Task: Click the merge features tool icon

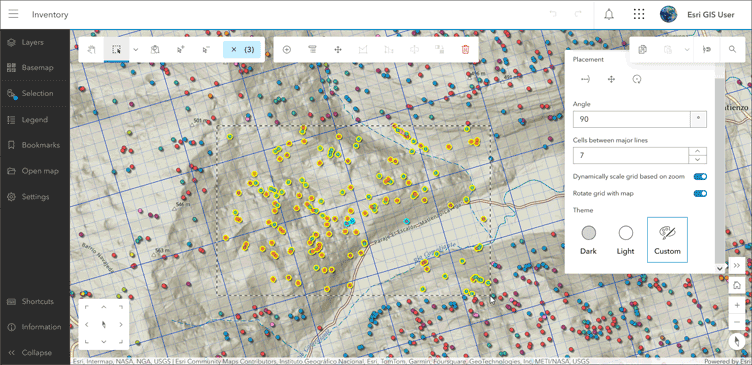Action: (x=439, y=49)
